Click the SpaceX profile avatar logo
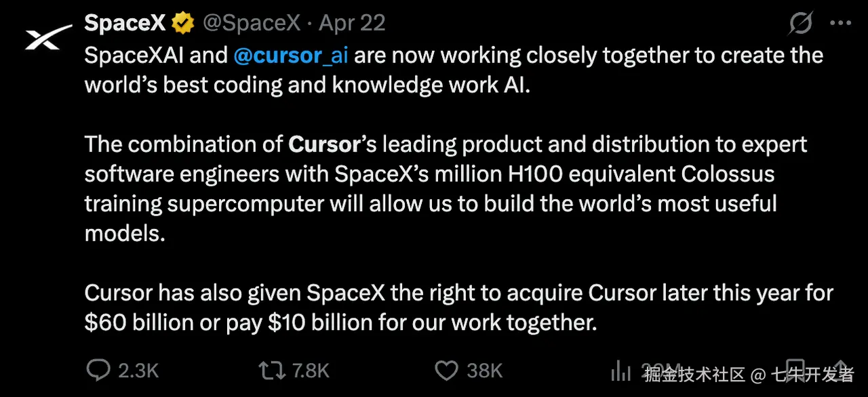The image size is (868, 397). tap(47, 37)
